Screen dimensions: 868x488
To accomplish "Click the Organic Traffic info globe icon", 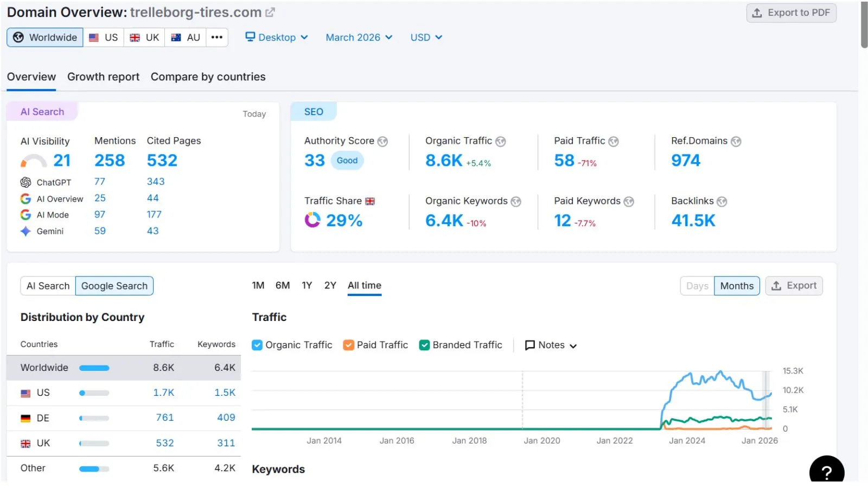I will 501,142.
